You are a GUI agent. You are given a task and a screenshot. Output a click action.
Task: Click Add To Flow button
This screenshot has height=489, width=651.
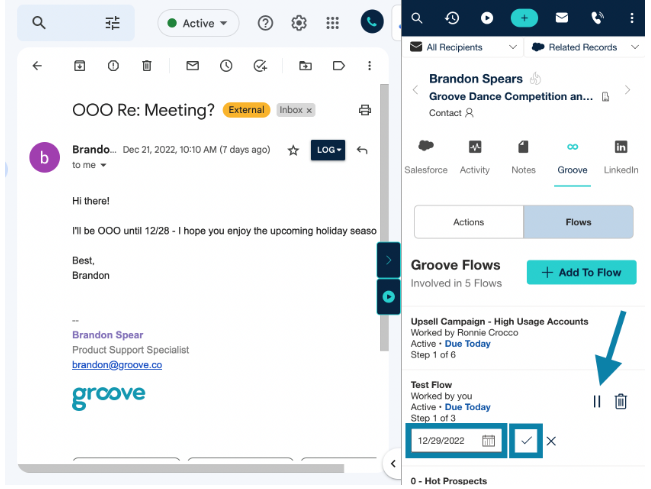[581, 272]
